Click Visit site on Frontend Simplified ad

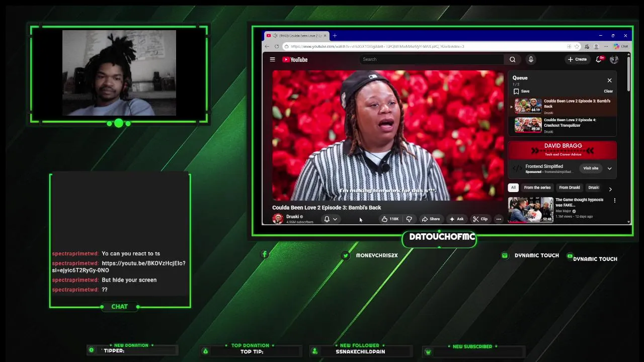tap(591, 168)
